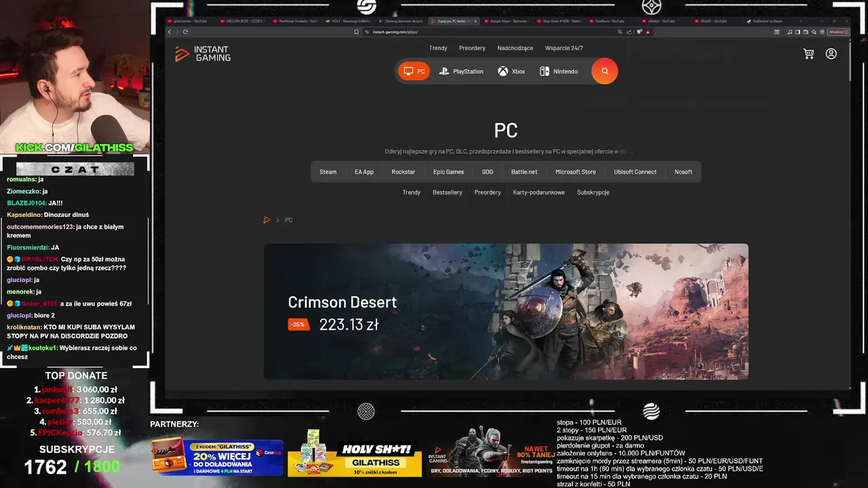
Task: Open Karty-podarunkowe link
Action: coord(539,192)
